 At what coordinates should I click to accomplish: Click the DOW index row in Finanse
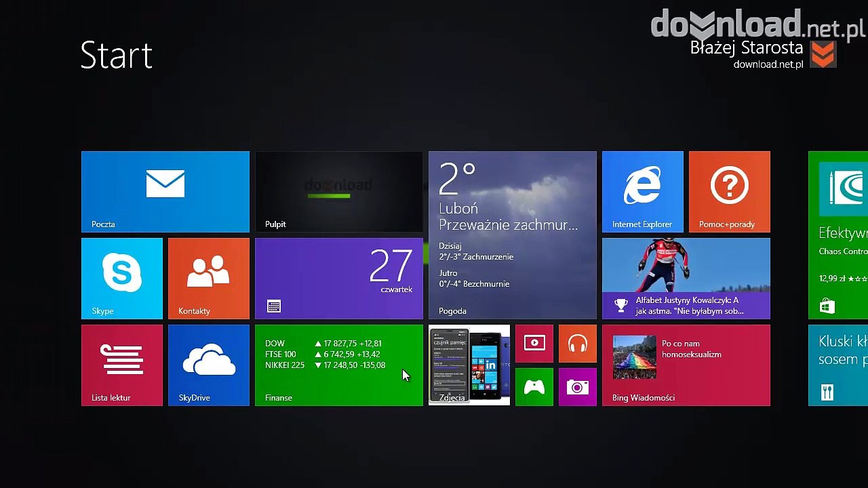point(323,344)
